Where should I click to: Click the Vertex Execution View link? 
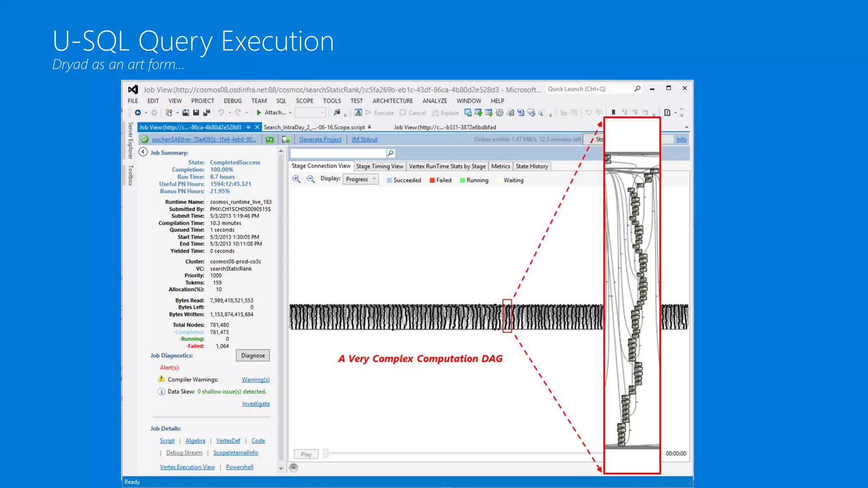tap(187, 467)
